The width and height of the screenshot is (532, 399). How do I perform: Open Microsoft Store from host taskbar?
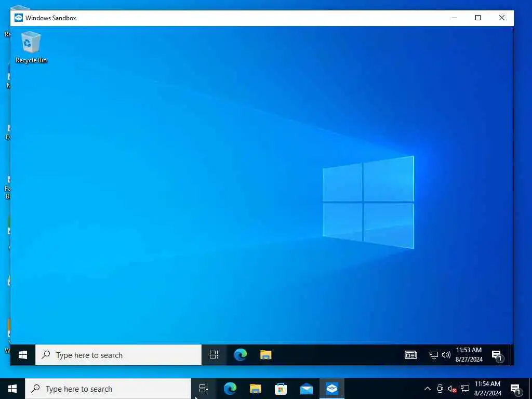(281, 389)
